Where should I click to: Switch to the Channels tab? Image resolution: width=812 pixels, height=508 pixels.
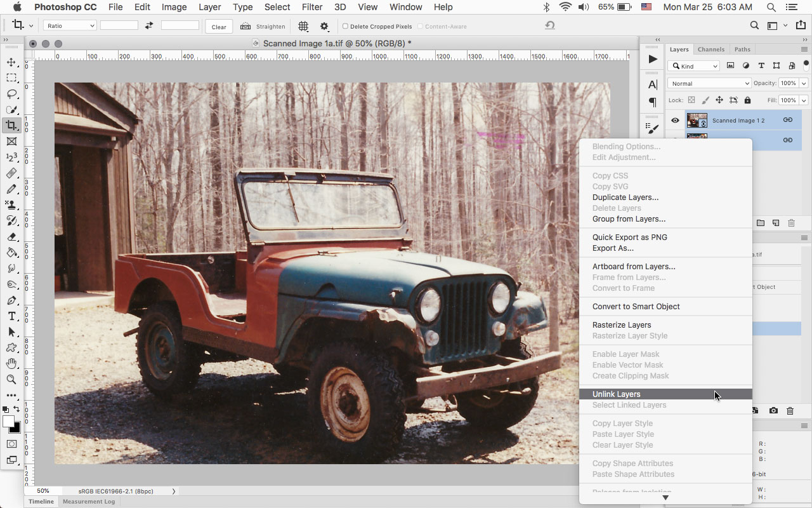tap(710, 50)
